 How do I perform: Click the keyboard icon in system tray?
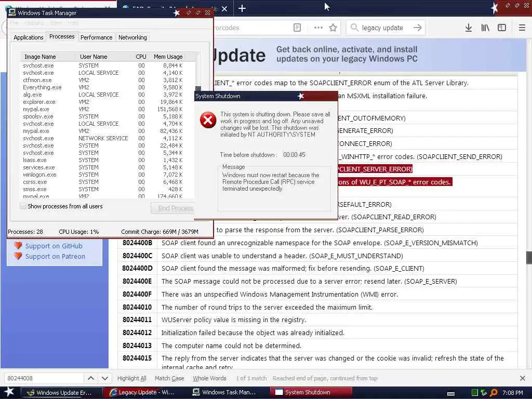coord(451,393)
